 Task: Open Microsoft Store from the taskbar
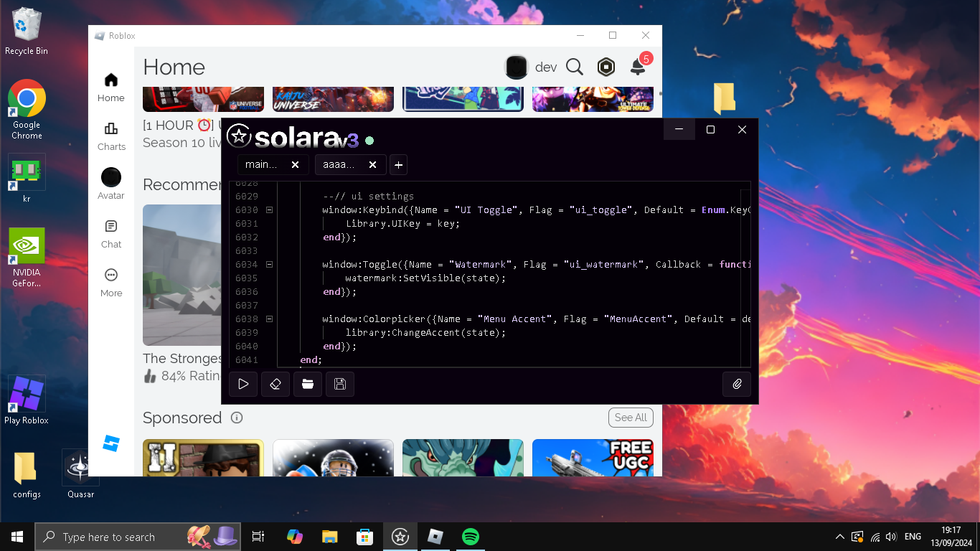[364, 537]
